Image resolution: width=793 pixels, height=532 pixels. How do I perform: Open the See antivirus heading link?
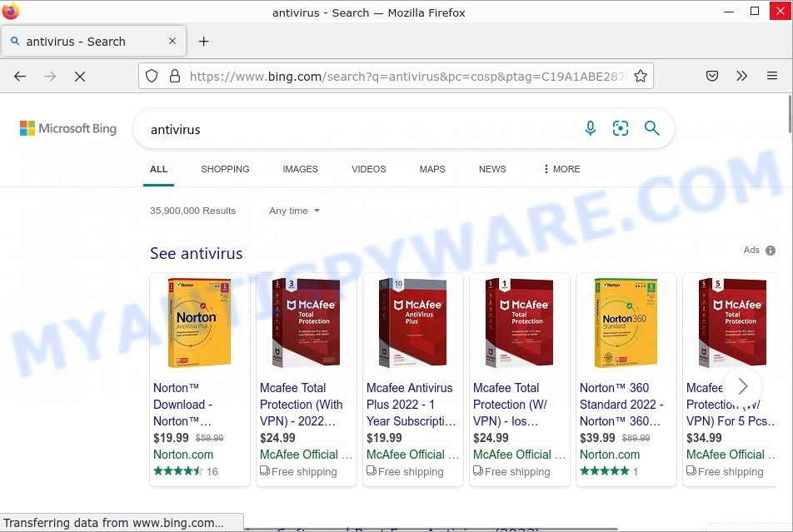click(x=197, y=253)
